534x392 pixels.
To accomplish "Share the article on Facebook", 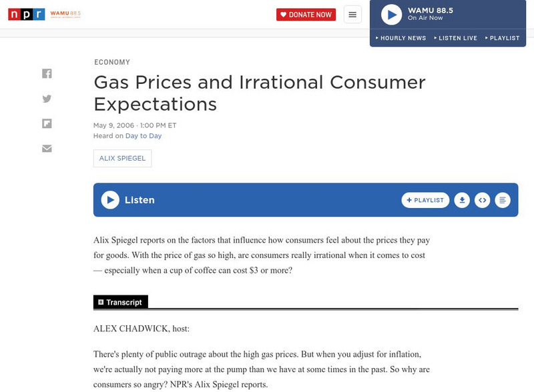I will 47,73.
